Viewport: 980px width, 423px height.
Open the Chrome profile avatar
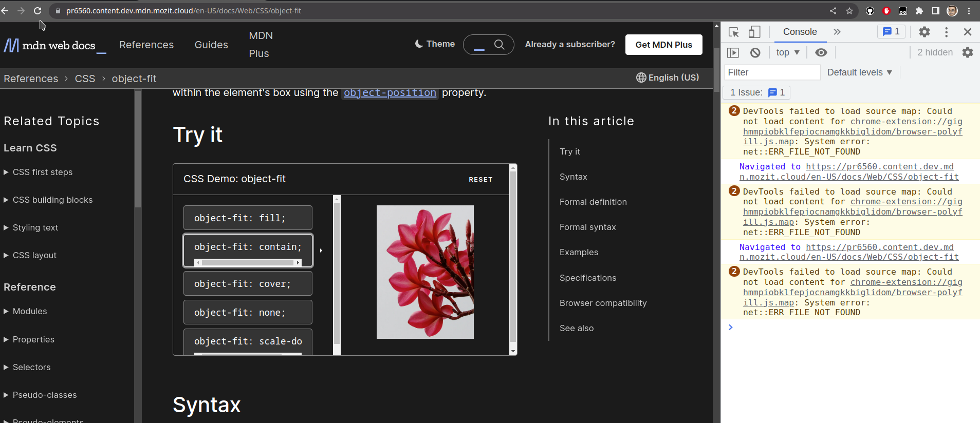952,10
